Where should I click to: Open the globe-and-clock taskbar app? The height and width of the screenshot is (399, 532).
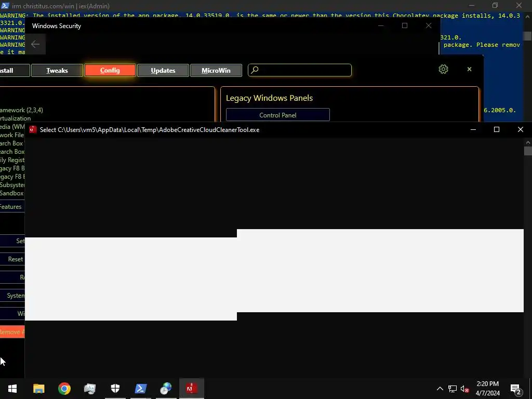[x=166, y=389]
